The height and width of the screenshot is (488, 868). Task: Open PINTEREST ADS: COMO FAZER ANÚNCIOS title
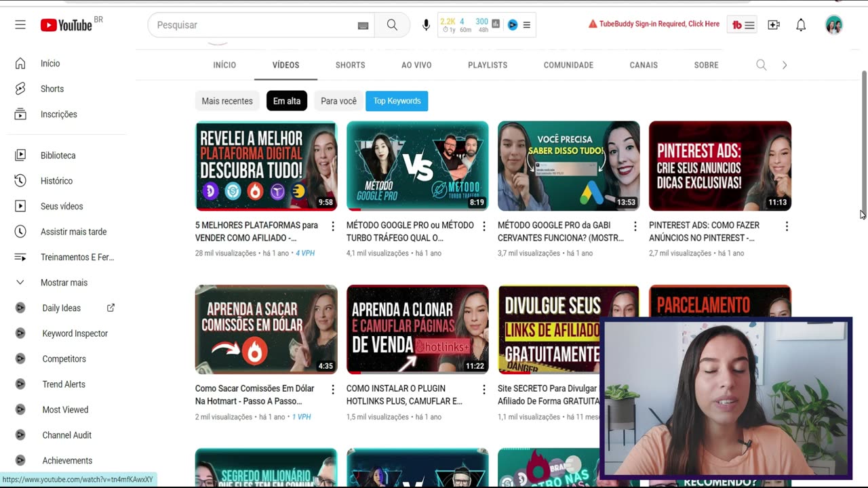pyautogui.click(x=704, y=231)
